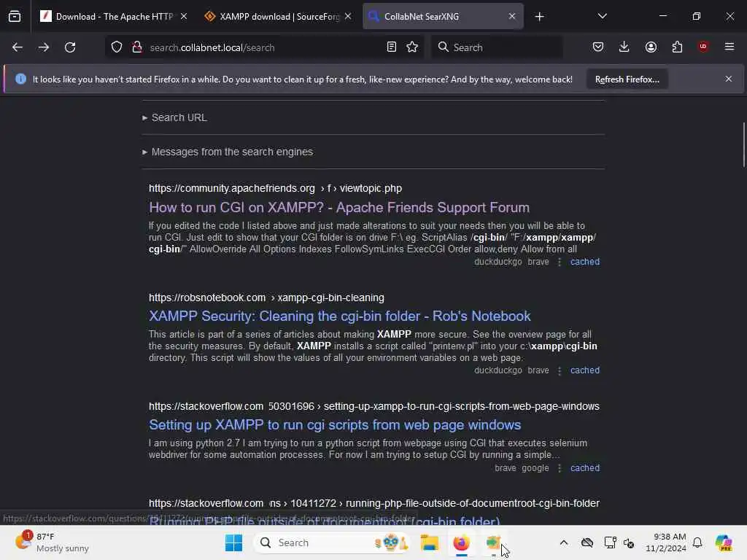
Task: Close the XAMPP download SourceForge tab
Action: click(x=348, y=16)
